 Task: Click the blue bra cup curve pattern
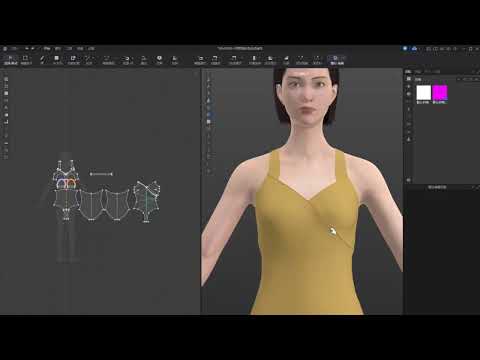(x=62, y=183)
